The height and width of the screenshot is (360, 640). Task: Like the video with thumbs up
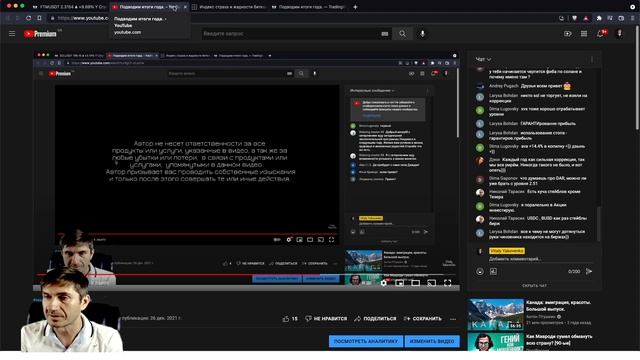290,319
